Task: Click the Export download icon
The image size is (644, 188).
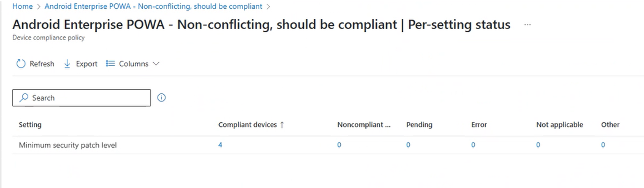Action: pyautogui.click(x=67, y=64)
